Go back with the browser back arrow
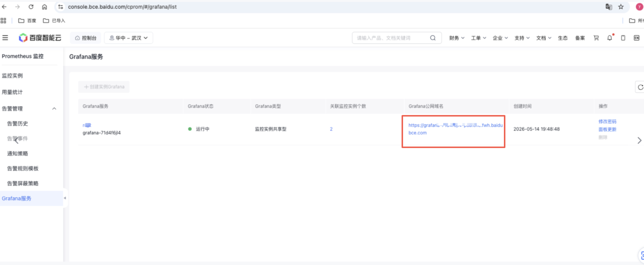 pos(4,7)
